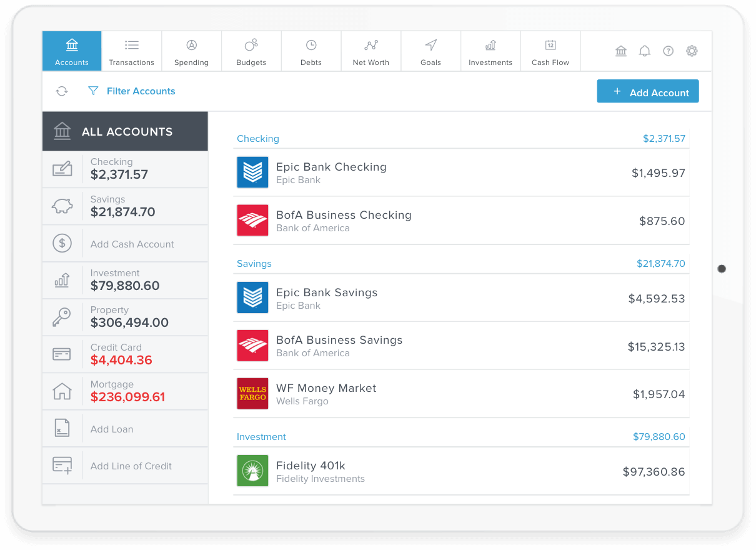
Task: Open Goals via the paper plane icon
Action: (430, 45)
